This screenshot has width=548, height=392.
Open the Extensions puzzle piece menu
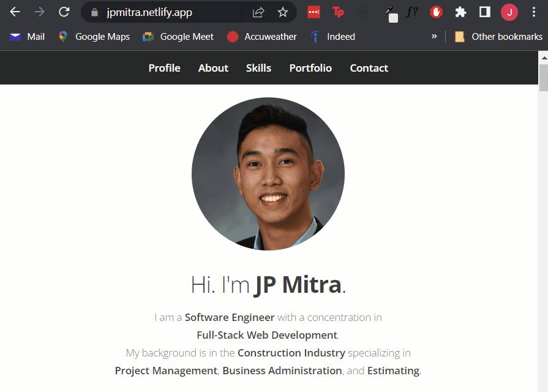pyautogui.click(x=460, y=12)
